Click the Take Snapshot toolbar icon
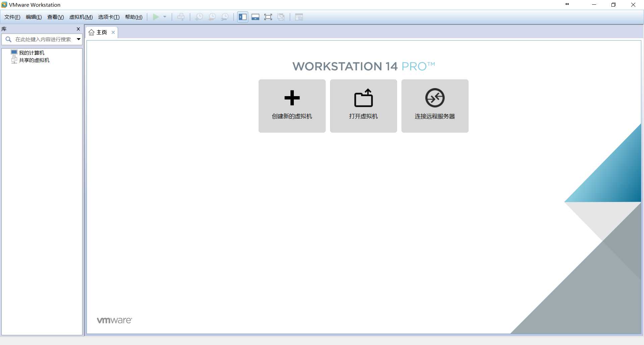The image size is (644, 345). click(x=199, y=17)
